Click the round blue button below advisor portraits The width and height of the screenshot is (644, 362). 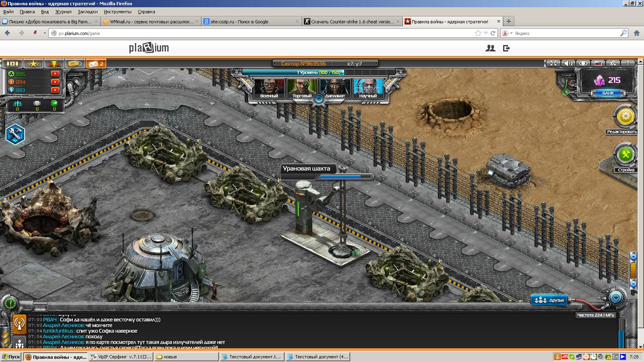click(319, 98)
